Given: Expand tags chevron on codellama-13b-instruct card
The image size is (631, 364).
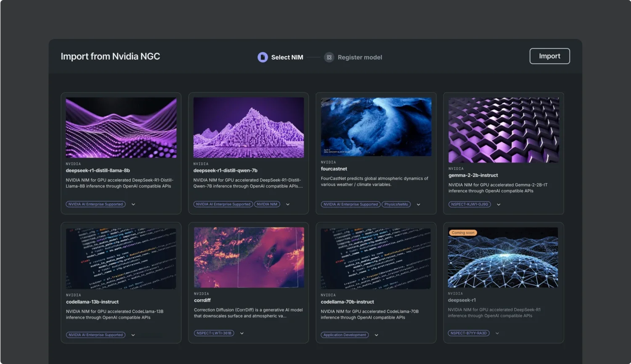Looking at the screenshot, I should coord(133,335).
